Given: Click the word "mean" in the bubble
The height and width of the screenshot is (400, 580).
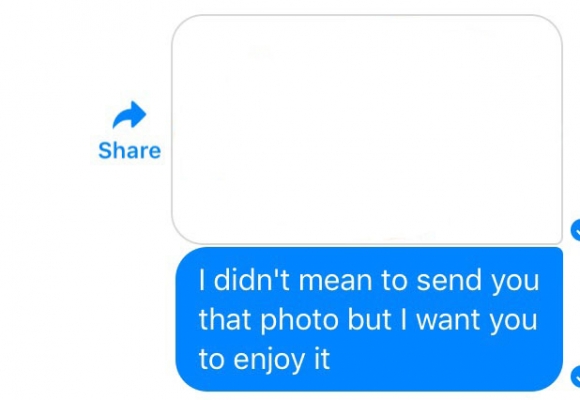Looking at the screenshot, I should [x=335, y=281].
